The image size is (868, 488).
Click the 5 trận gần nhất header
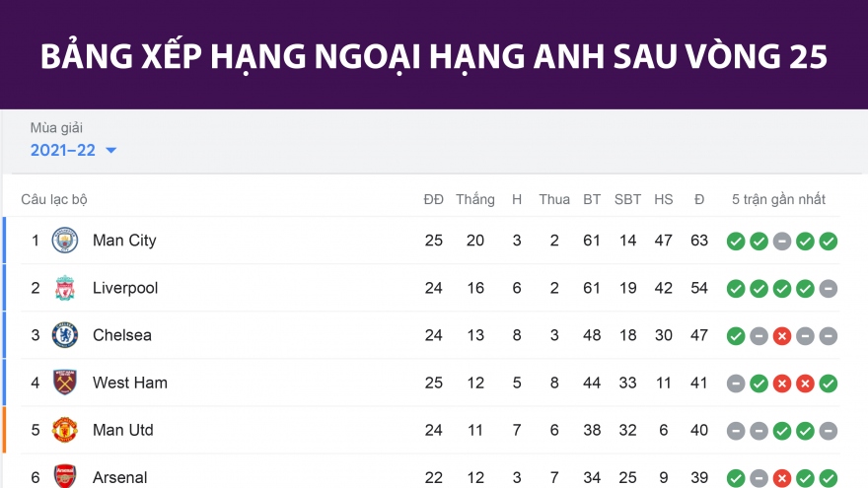[x=778, y=199]
